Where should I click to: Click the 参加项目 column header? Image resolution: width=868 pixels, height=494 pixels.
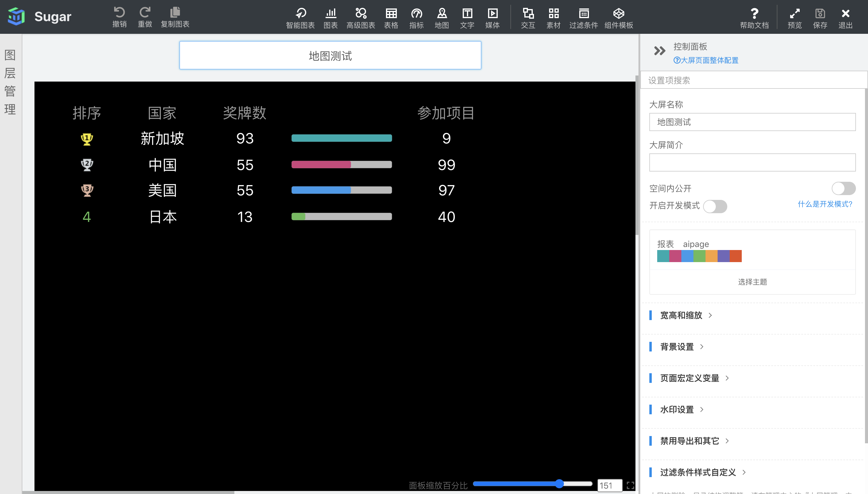click(x=446, y=113)
